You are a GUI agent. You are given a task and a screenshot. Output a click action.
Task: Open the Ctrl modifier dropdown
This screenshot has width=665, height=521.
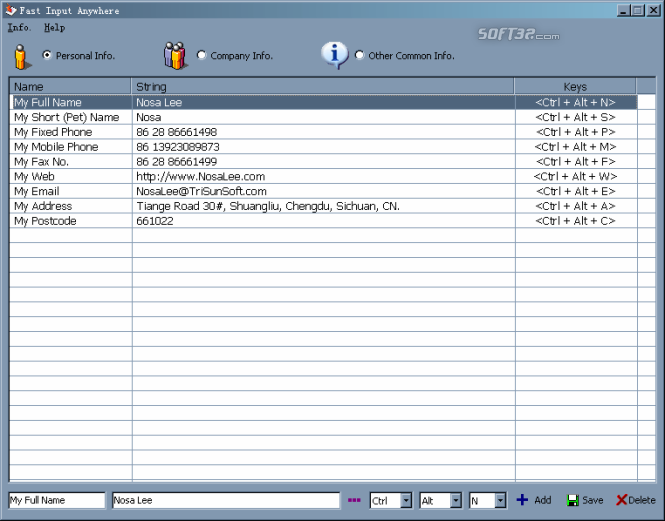pos(406,501)
